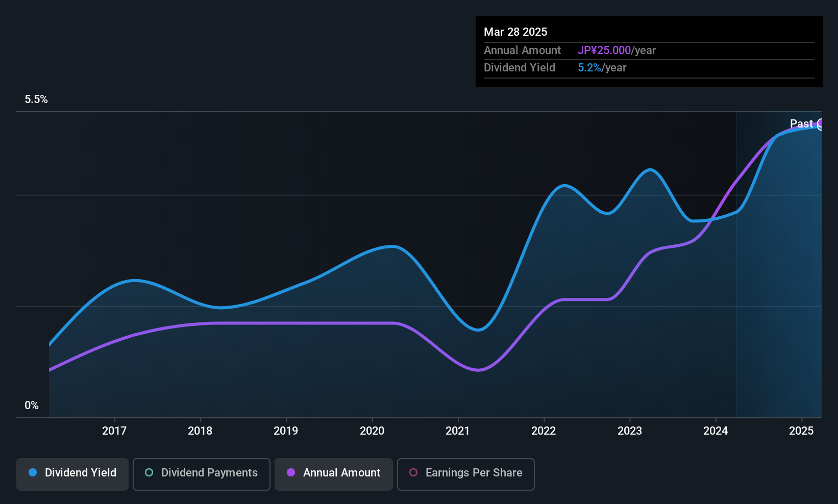The image size is (838, 504).
Task: Show the Earnings Per Share series
Action: [466, 473]
